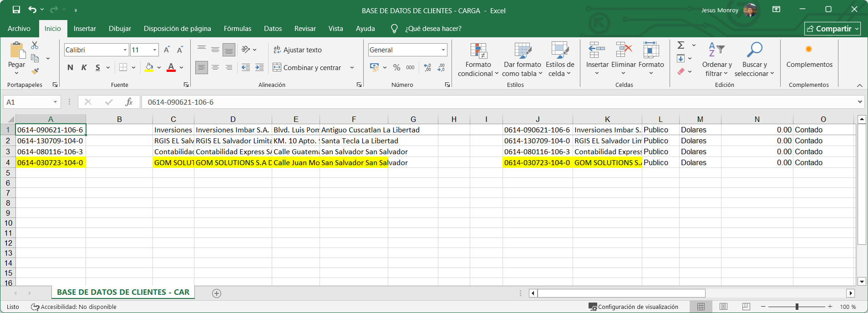Click the Insertar cells button

(x=597, y=60)
